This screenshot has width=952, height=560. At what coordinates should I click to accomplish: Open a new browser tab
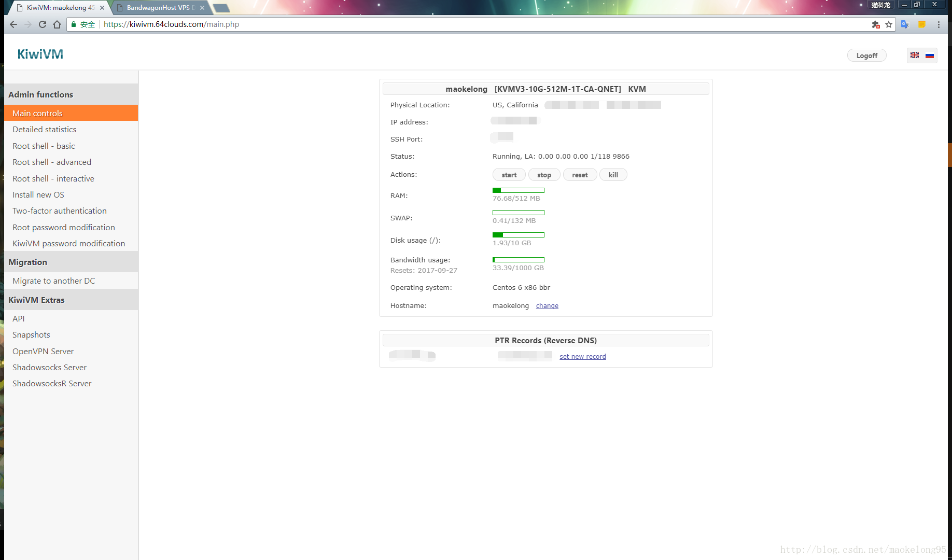point(221,8)
